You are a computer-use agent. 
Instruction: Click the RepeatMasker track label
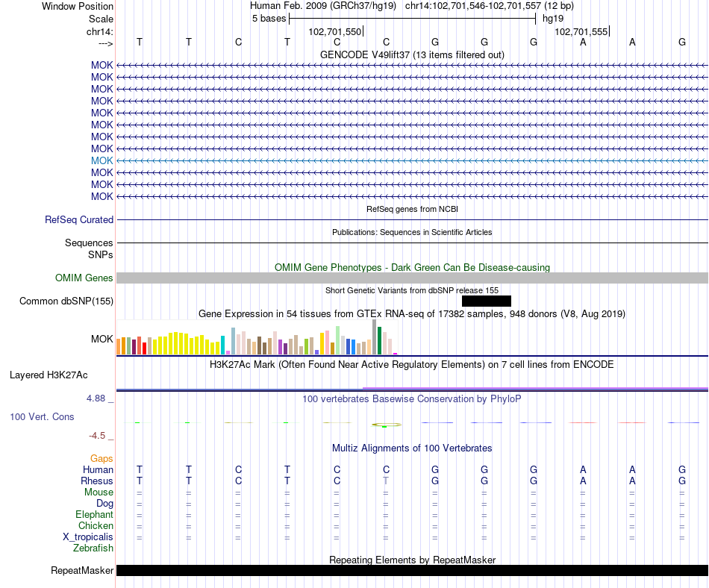(x=82, y=571)
